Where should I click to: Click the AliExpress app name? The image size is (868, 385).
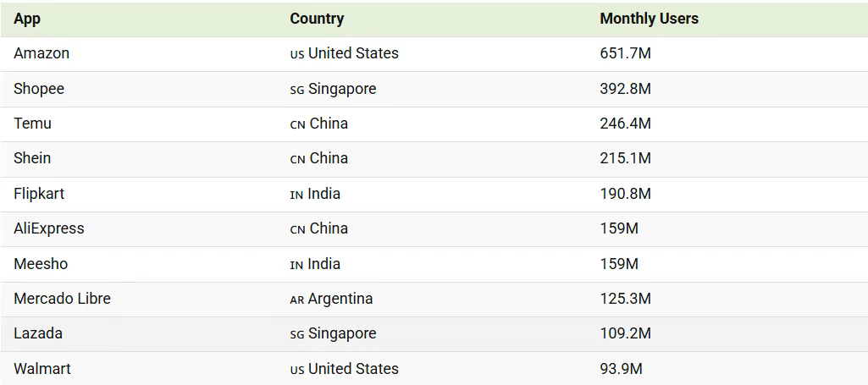[x=49, y=228]
